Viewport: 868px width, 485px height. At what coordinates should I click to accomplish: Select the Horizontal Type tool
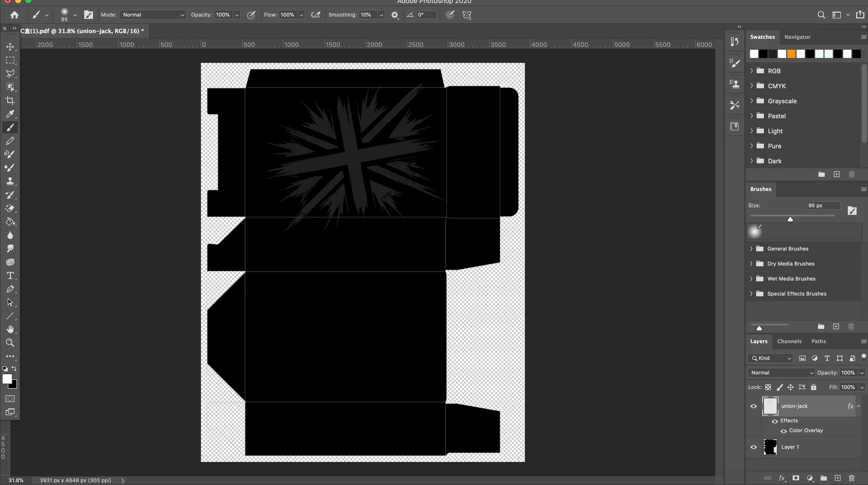10,276
